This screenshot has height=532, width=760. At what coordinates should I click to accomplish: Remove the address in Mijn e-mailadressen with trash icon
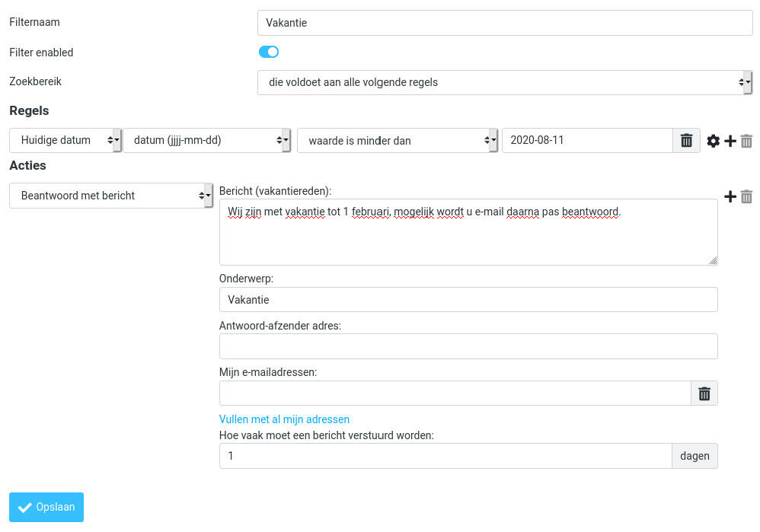click(x=704, y=393)
